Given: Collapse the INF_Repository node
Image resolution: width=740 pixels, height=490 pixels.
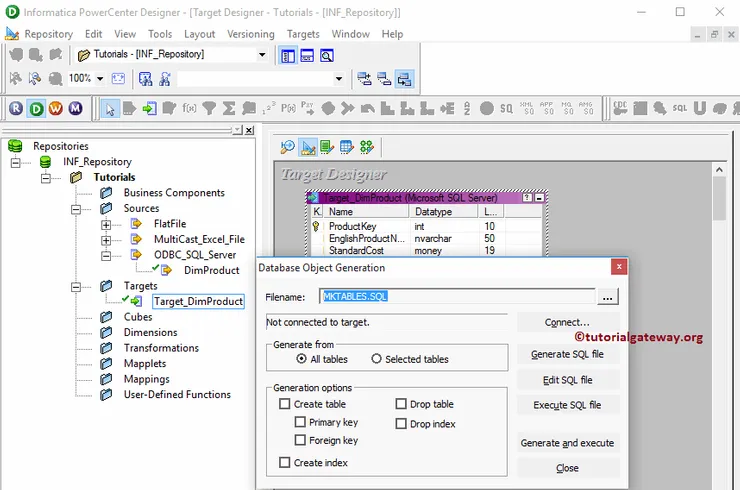Looking at the screenshot, I should 16,162.
